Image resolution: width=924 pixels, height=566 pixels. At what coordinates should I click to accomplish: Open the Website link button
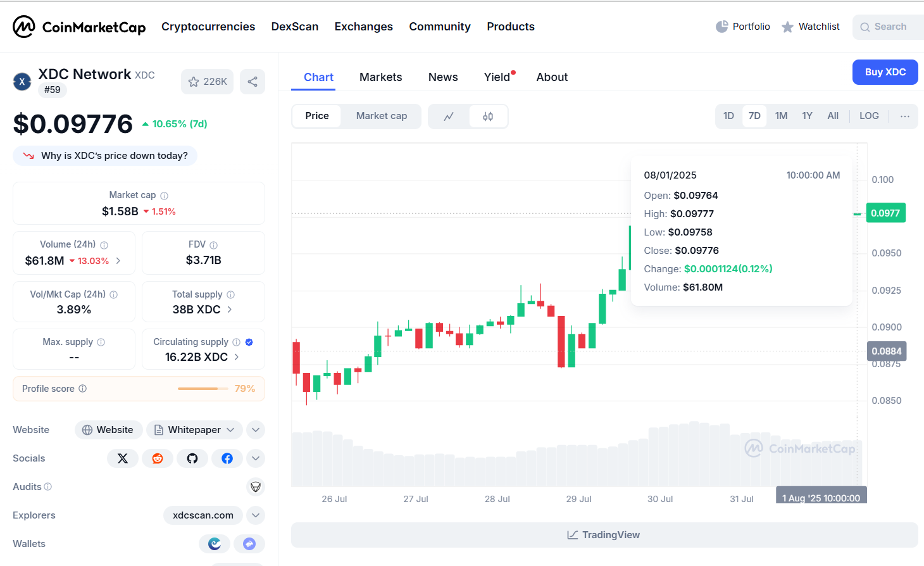(108, 430)
